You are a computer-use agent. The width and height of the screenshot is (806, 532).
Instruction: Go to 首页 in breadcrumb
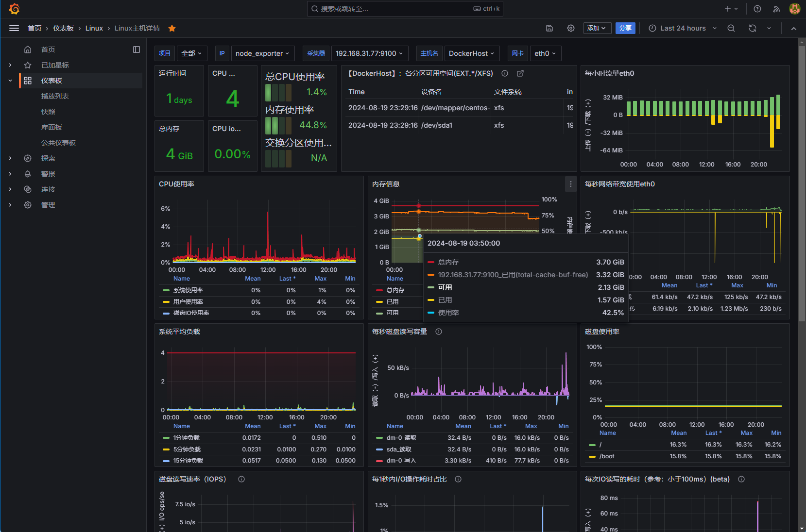pyautogui.click(x=34, y=28)
